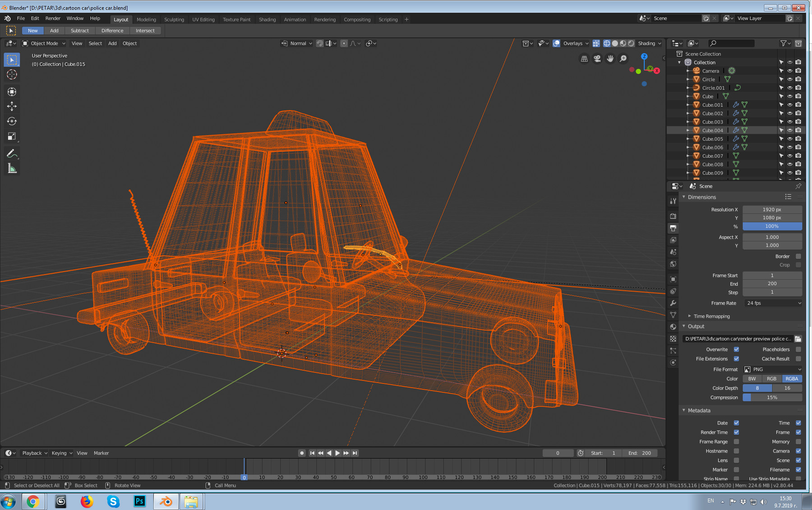Click the Subtract selection mode button
812x510 pixels.
[79, 31]
